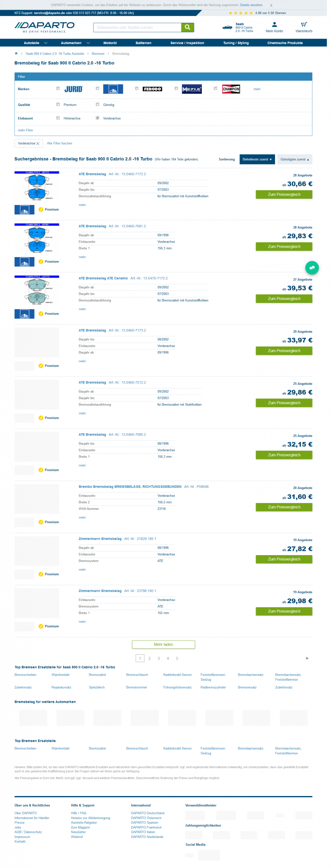This screenshot has width=331, height=868.
Task: Click the home icon in breadcrumb
Action: (16, 54)
